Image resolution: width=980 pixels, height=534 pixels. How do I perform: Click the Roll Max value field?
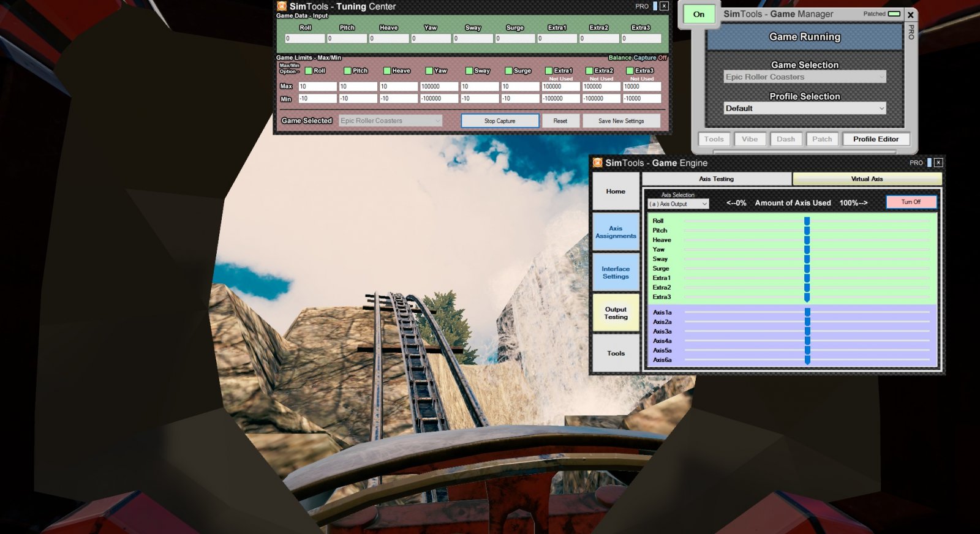click(x=317, y=86)
